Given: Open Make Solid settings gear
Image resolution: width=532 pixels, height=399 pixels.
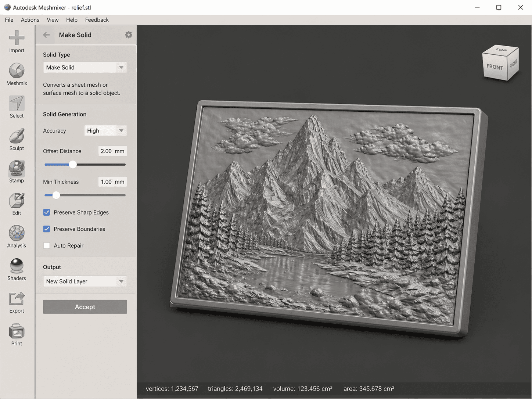Looking at the screenshot, I should [x=128, y=35].
